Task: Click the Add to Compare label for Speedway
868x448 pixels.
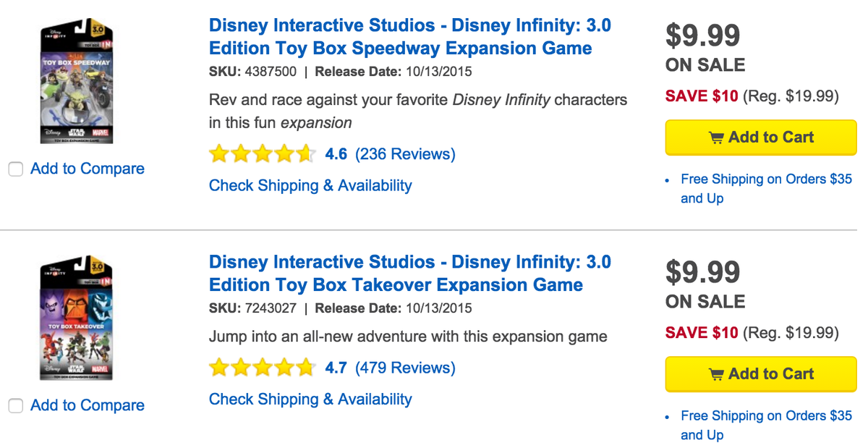Action: pos(88,169)
